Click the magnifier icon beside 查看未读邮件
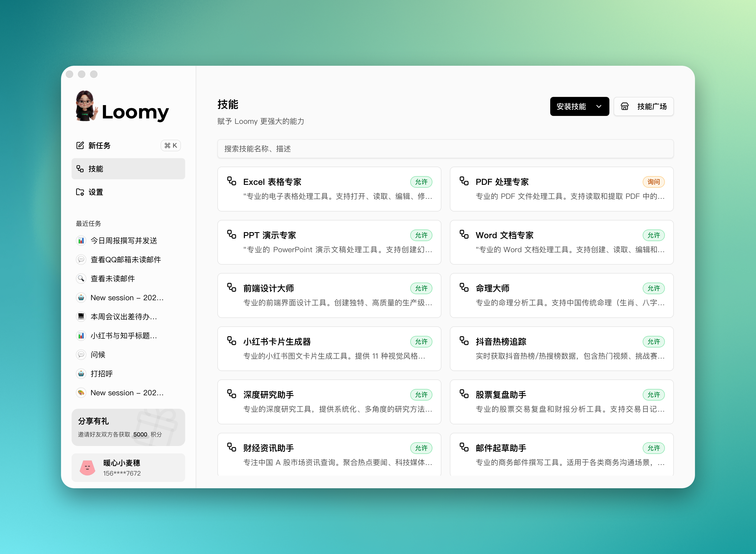The height and width of the screenshot is (554, 756). 81,278
